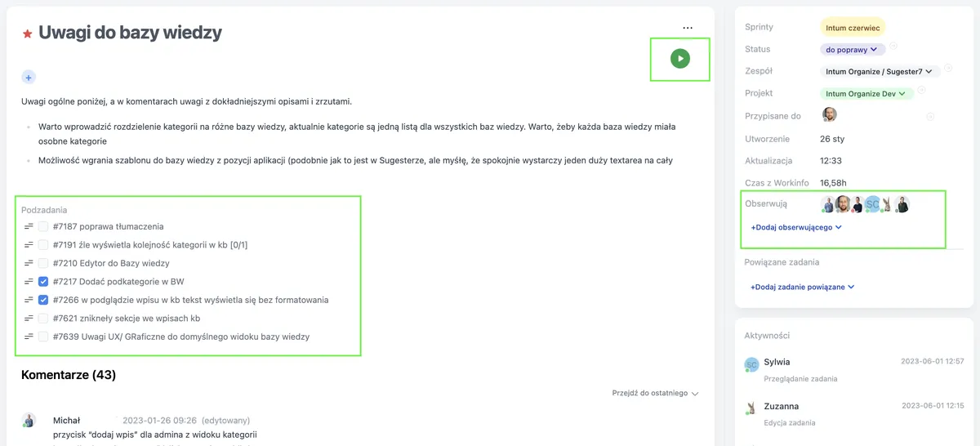Click the blue plus add icon
This screenshot has height=446, width=980.
(x=29, y=78)
